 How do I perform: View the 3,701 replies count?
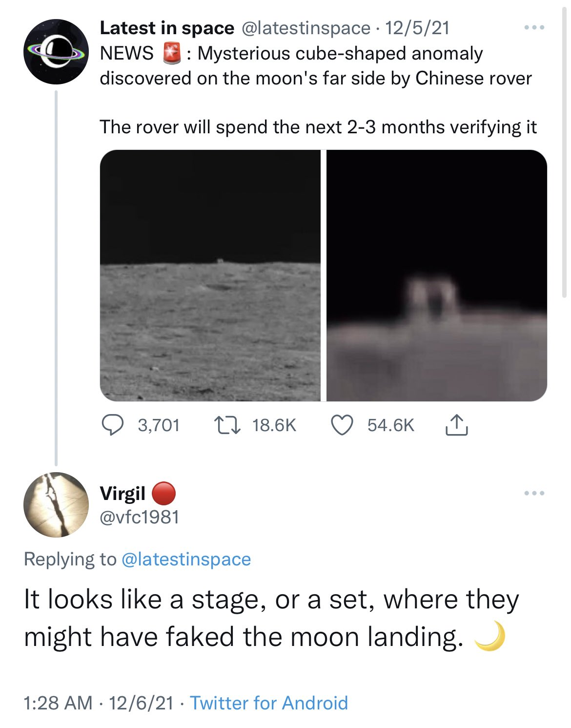(159, 425)
